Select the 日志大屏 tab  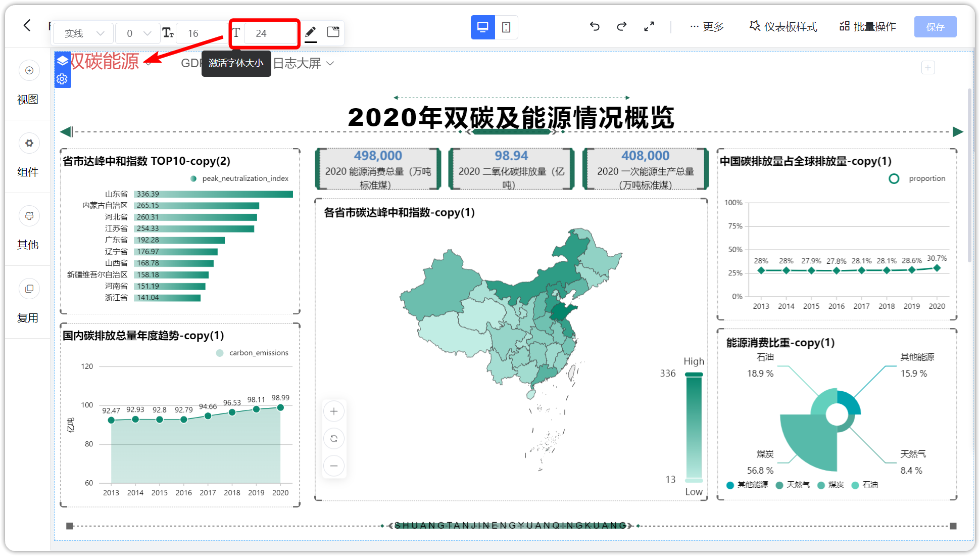[x=297, y=63]
